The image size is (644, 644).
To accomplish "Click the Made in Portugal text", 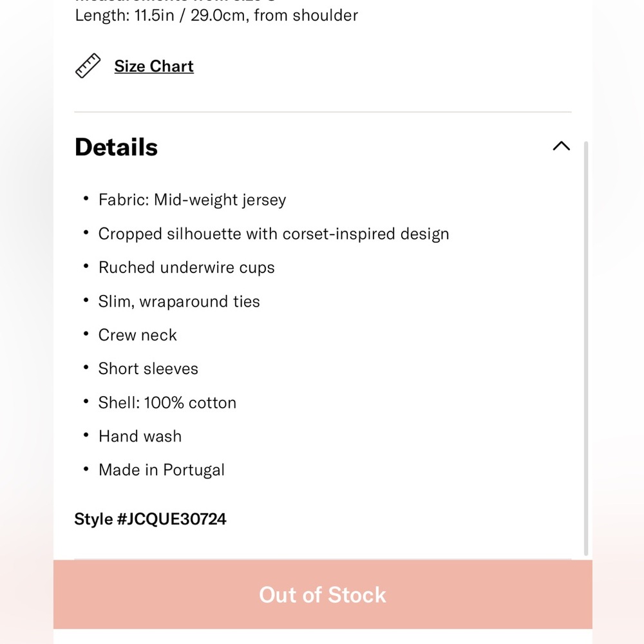I will pyautogui.click(x=161, y=469).
